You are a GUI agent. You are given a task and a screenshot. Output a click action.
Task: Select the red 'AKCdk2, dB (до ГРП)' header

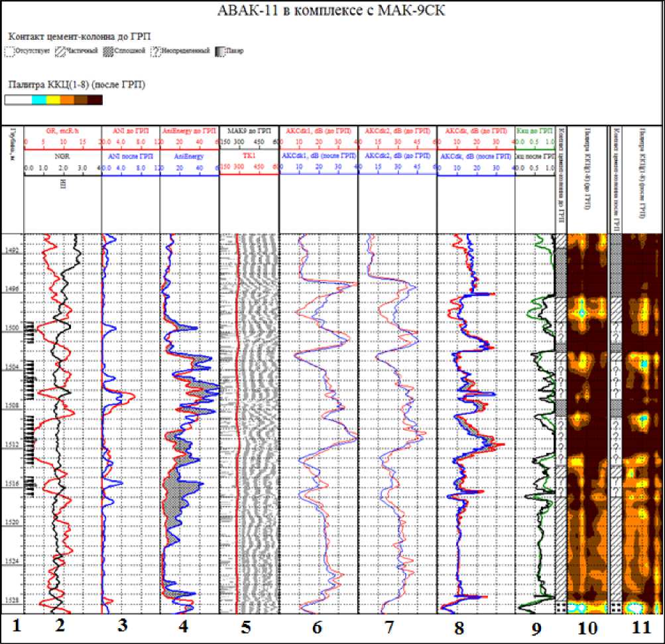pos(397,131)
